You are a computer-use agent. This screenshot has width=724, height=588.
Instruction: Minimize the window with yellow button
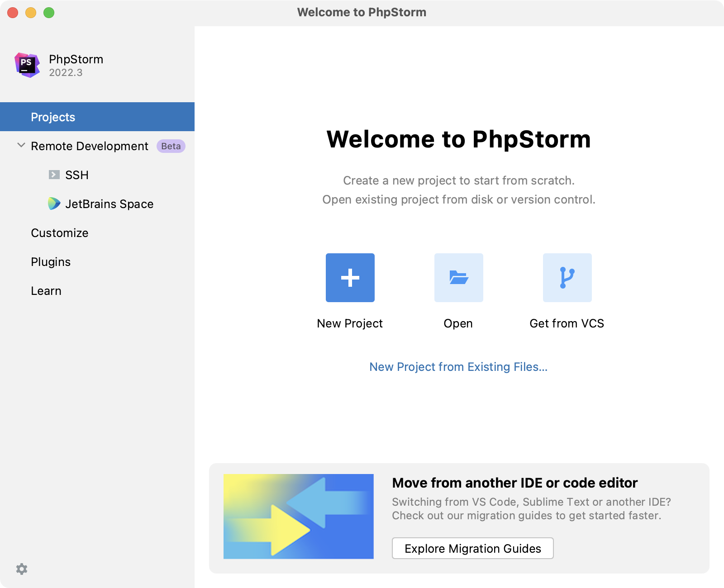tap(31, 13)
